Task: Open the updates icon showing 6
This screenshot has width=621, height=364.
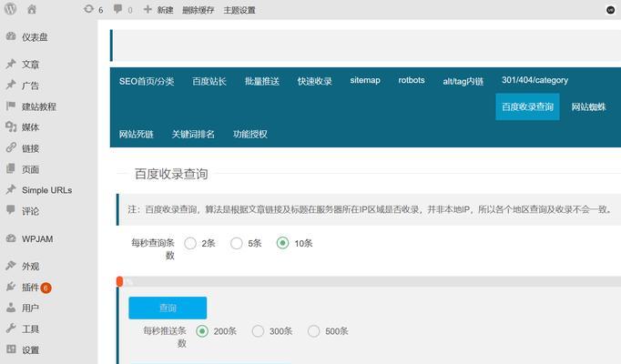Action: pos(88,9)
